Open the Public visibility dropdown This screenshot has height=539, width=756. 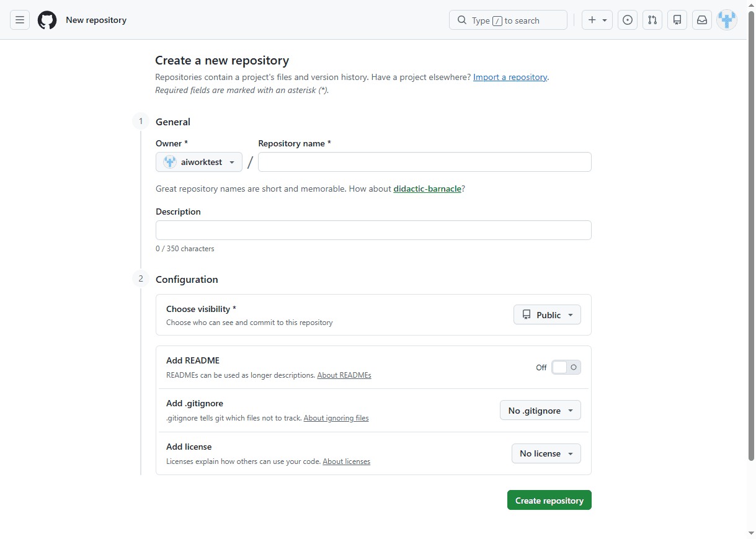pyautogui.click(x=547, y=315)
